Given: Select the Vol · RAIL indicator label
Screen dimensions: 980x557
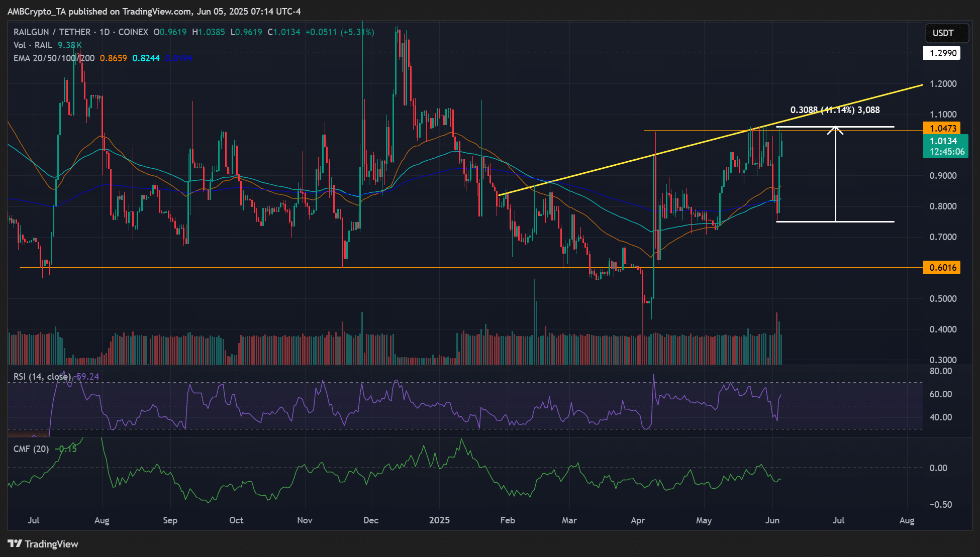Looking at the screenshot, I should click(33, 45).
